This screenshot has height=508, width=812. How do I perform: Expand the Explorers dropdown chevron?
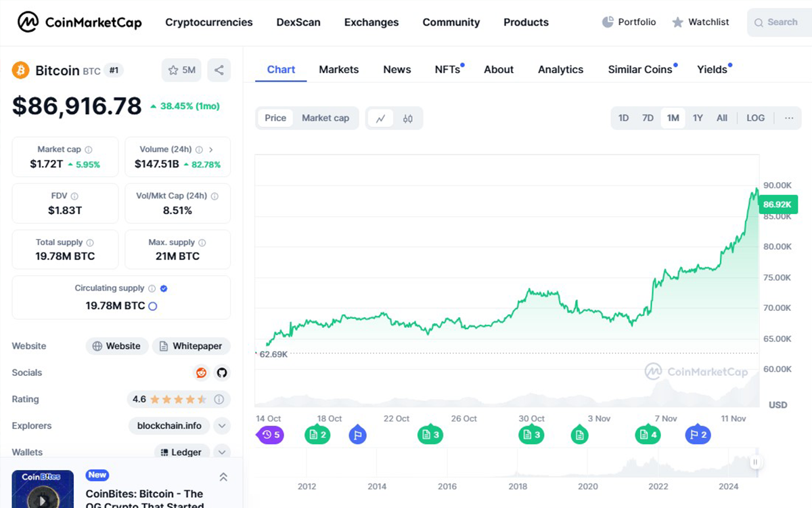pos(222,426)
